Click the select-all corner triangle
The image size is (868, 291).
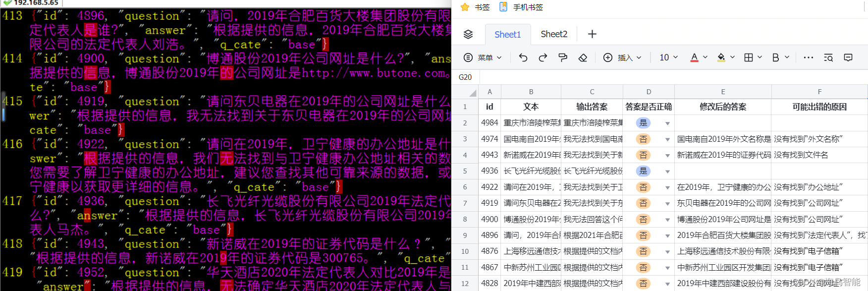(x=473, y=92)
